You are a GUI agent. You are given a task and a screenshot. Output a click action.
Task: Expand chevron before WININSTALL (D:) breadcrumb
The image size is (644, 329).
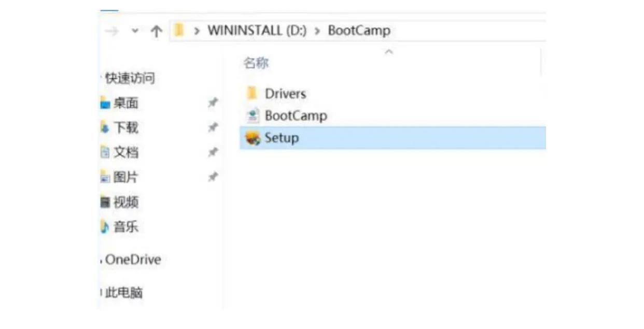click(x=197, y=31)
